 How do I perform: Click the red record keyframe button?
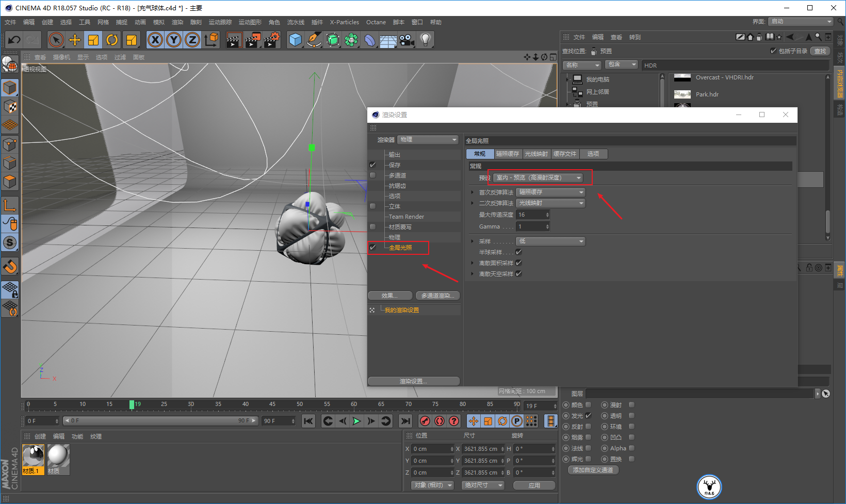pyautogui.click(x=425, y=421)
